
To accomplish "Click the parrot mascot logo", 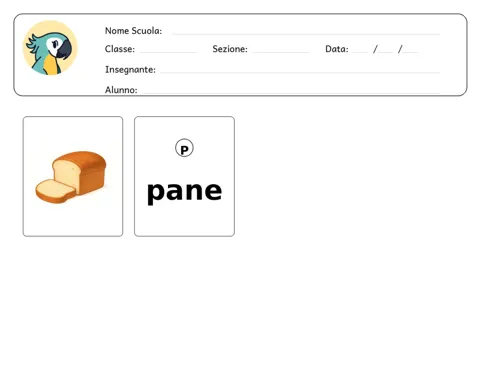I will coord(50,48).
